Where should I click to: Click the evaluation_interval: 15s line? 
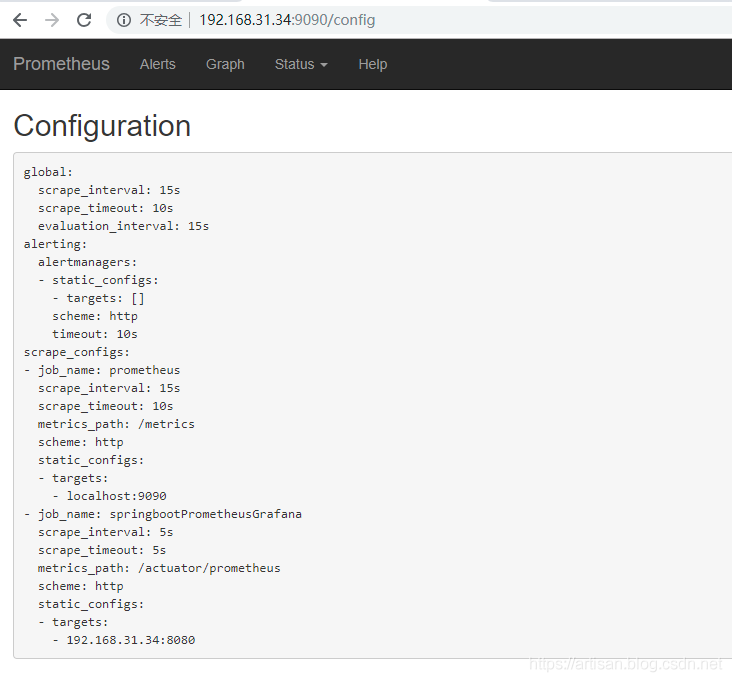[123, 226]
